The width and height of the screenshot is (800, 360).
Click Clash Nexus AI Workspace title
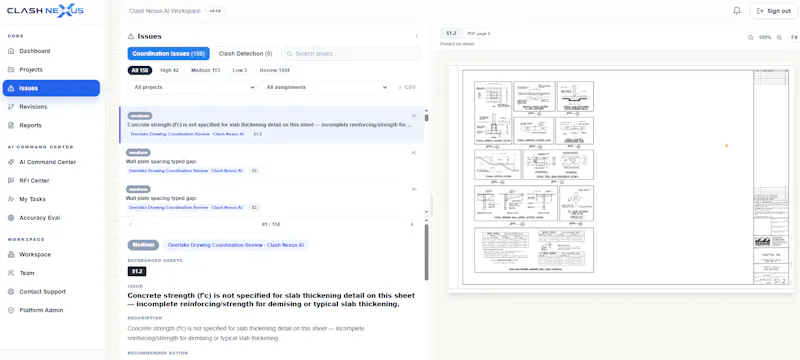[x=165, y=11]
